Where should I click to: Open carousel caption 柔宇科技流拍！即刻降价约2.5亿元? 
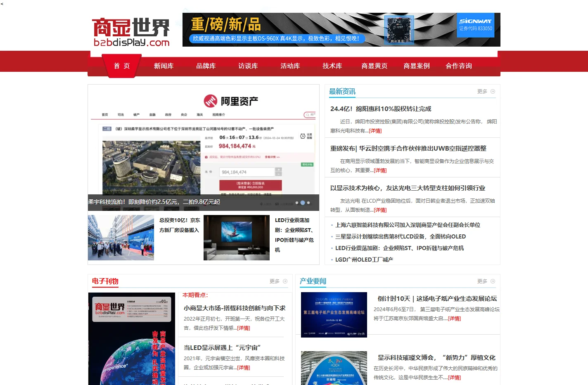point(154,202)
